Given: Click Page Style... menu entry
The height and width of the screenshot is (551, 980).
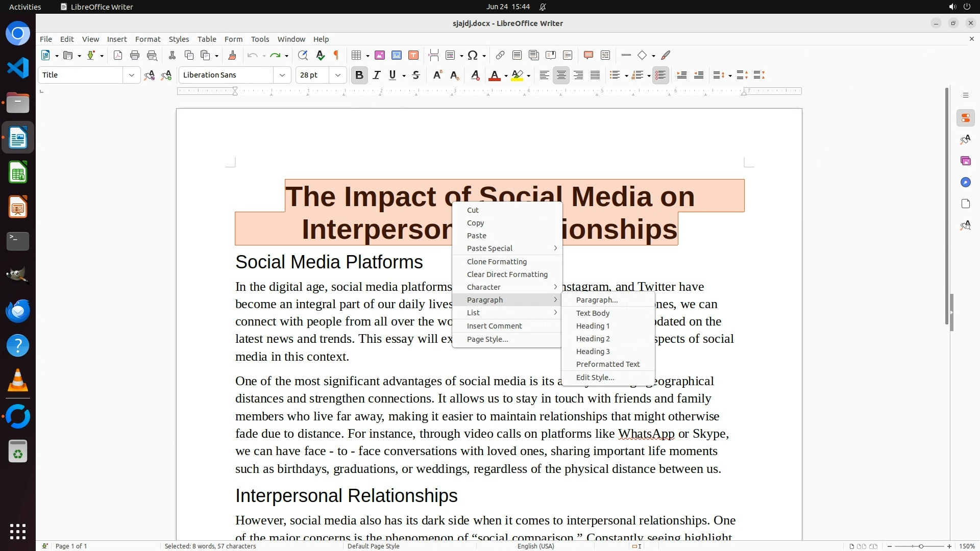Looking at the screenshot, I should tap(487, 339).
